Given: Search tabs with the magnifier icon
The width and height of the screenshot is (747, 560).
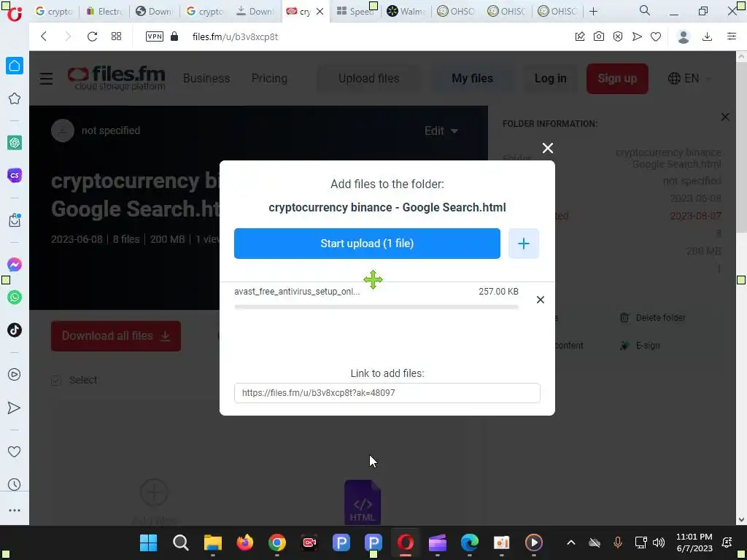Looking at the screenshot, I should 645,11.
